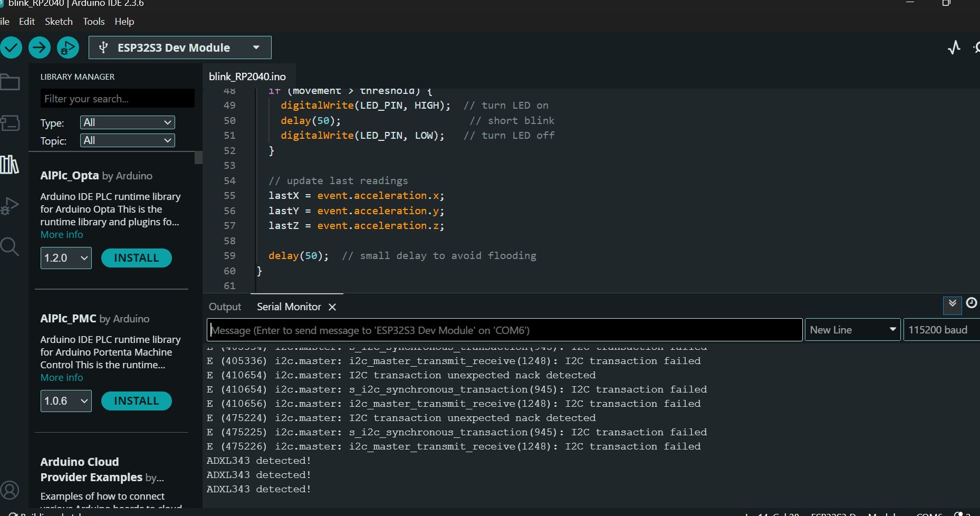This screenshot has width=980, height=516.
Task: Open the Sketchbook folder sidebar icon
Action: pyautogui.click(x=10, y=82)
